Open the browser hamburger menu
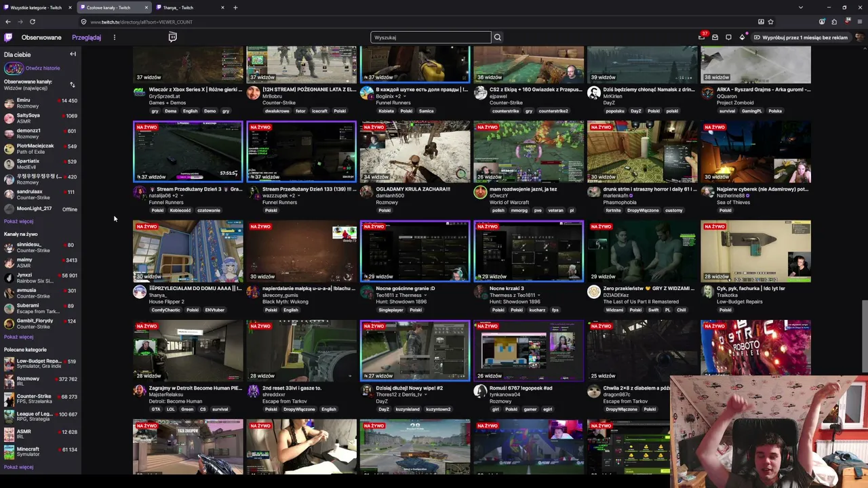The image size is (868, 488). (x=860, y=22)
